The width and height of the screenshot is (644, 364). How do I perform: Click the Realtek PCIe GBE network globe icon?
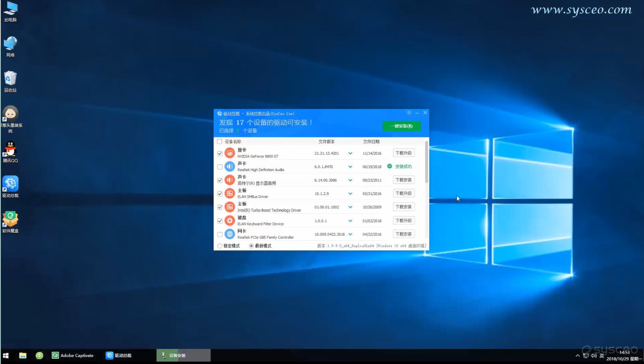click(230, 234)
